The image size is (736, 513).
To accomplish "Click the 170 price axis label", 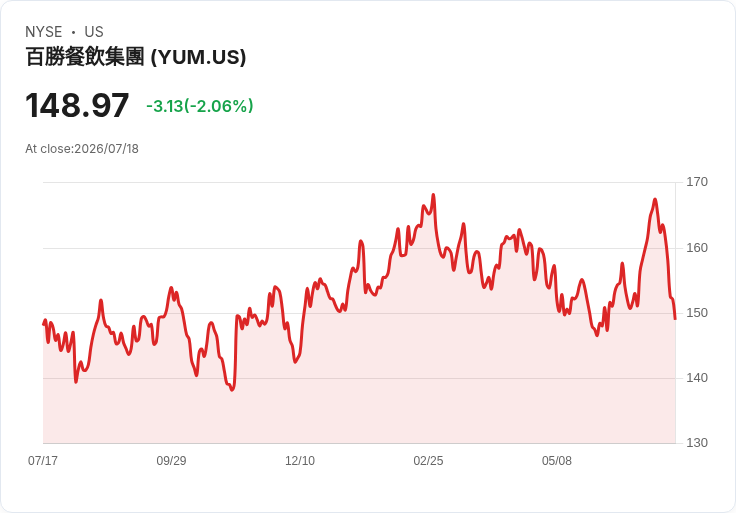I will (x=697, y=182).
